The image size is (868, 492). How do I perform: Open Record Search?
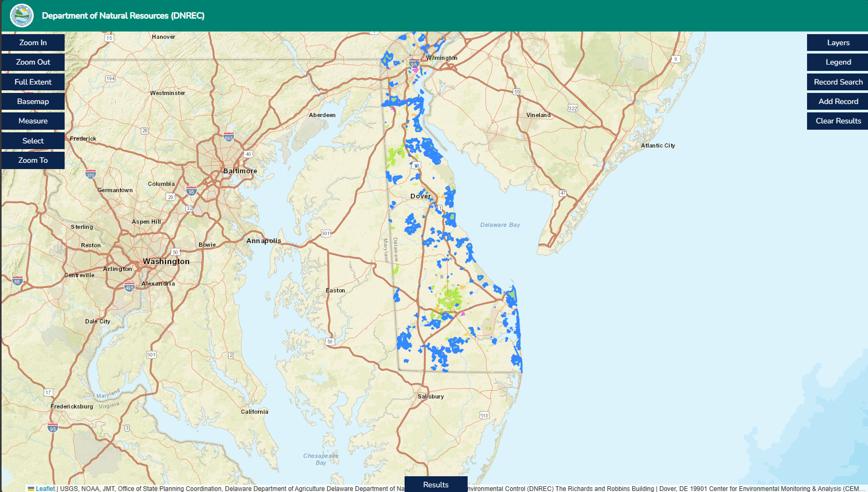(838, 82)
